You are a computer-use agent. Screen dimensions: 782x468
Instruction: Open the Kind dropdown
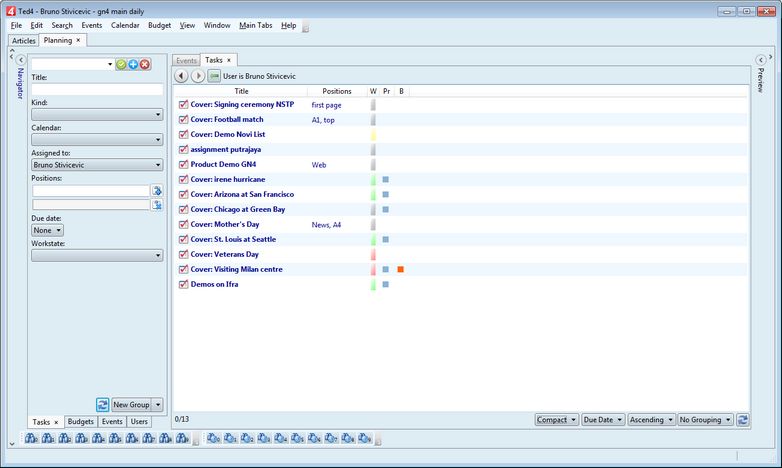click(x=97, y=114)
